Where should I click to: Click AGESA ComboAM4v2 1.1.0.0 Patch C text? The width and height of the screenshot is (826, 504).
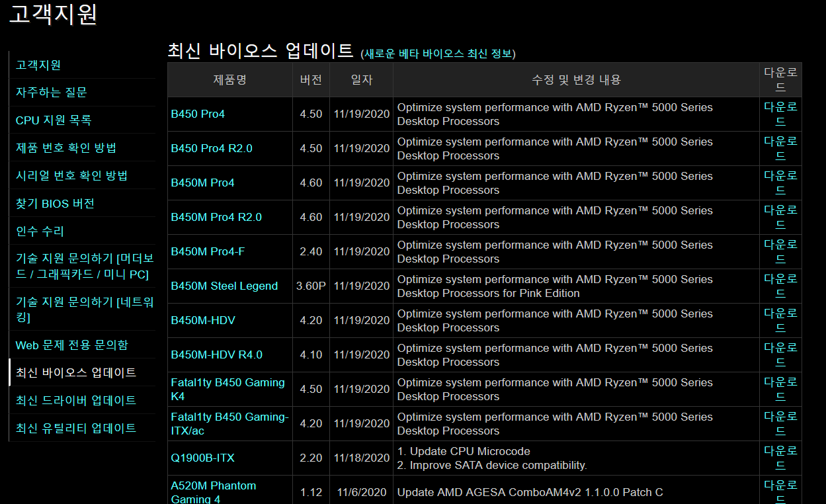(x=530, y=492)
